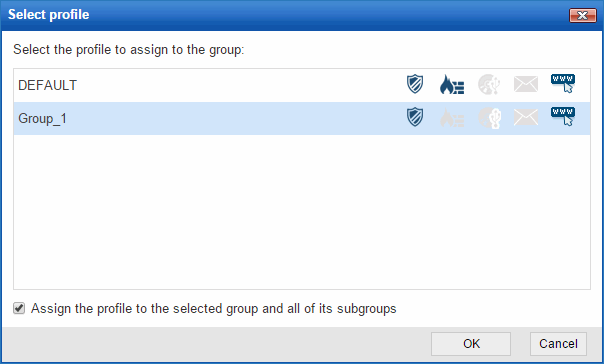This screenshot has height=364, width=604.
Task: Click the mail envelope icon in DEFAULT row
Action: click(x=526, y=84)
